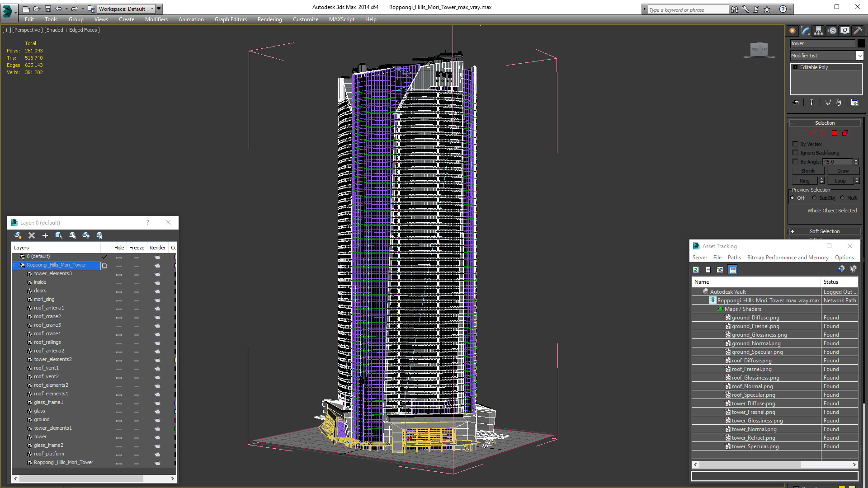Open Bitmap Performance and Memory menu
This screenshot has height=488, width=868.
788,258
